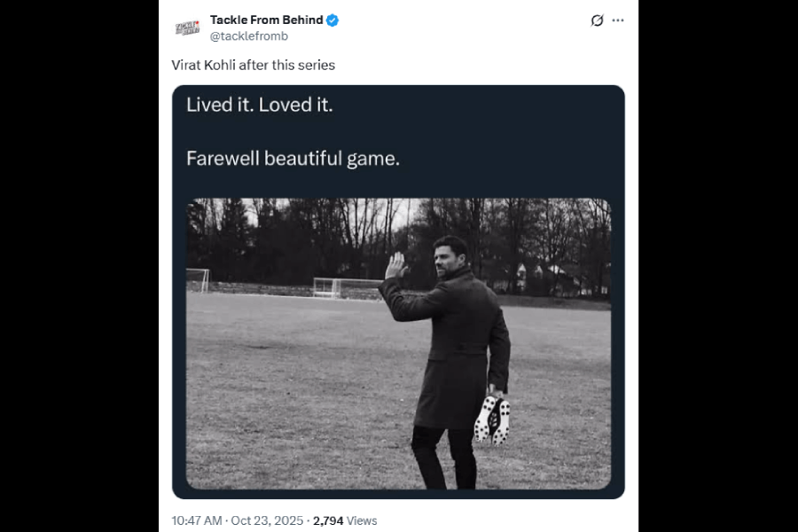Click the blue verified badge
Viewport: 798px width, 532px height.
pos(332,20)
